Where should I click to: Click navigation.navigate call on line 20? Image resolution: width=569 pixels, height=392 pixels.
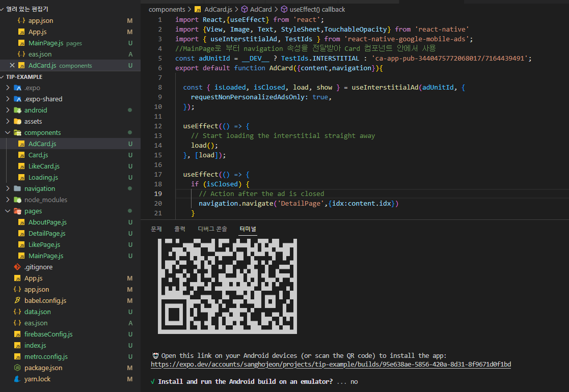pos(236,204)
